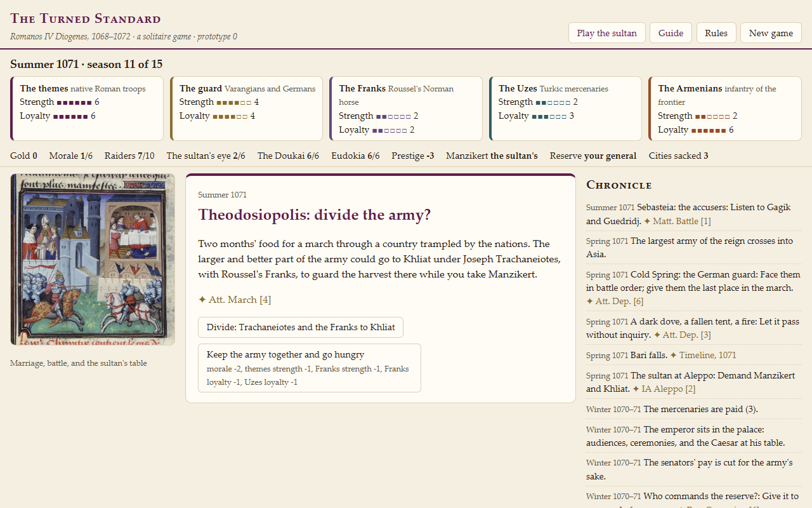
Task: Click the Eudokia 6/6 stat
Action: [355, 156]
